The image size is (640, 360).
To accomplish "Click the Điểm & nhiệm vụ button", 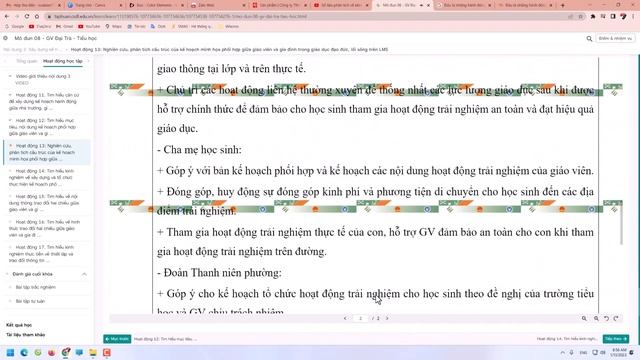I will pyautogui.click(x=616, y=38).
